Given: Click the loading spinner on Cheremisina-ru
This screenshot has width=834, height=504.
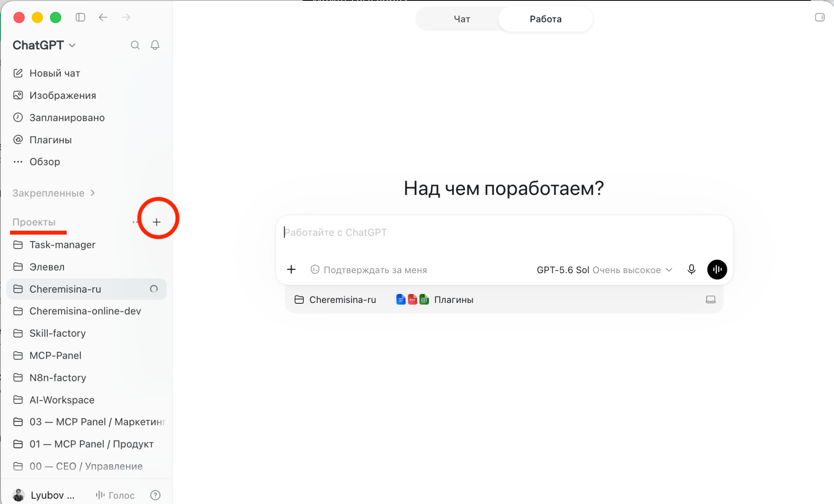Looking at the screenshot, I should point(154,289).
